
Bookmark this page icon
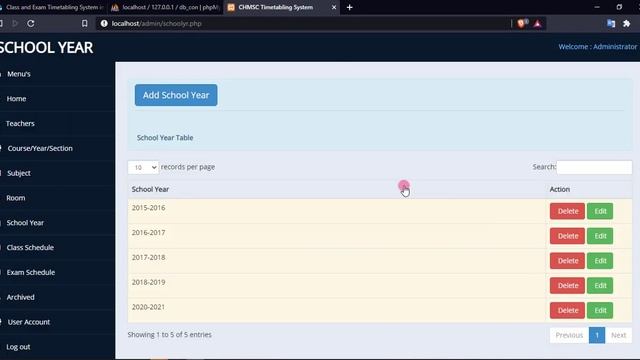point(84,24)
